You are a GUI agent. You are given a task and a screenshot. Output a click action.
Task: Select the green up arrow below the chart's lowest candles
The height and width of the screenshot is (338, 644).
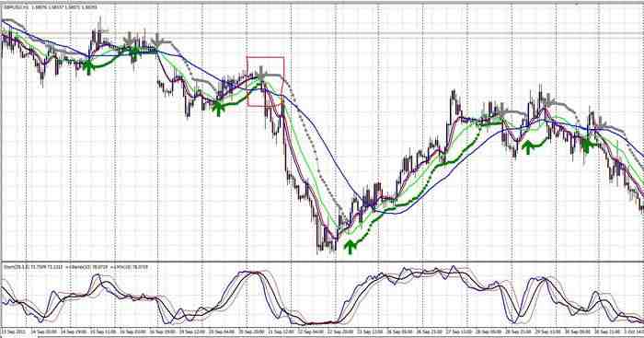351,247
